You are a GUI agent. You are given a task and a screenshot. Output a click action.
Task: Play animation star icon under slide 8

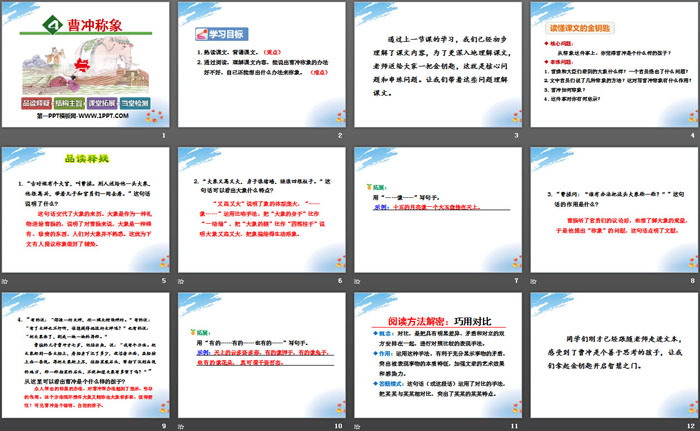click(x=533, y=281)
